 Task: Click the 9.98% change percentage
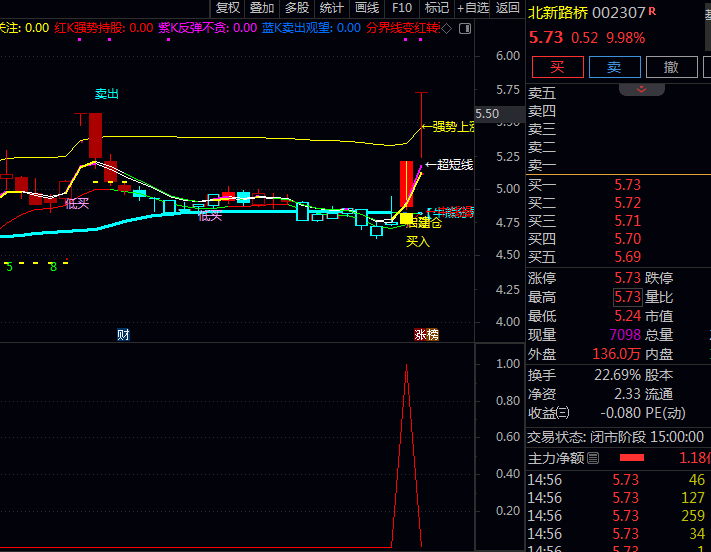pyautogui.click(x=625, y=38)
